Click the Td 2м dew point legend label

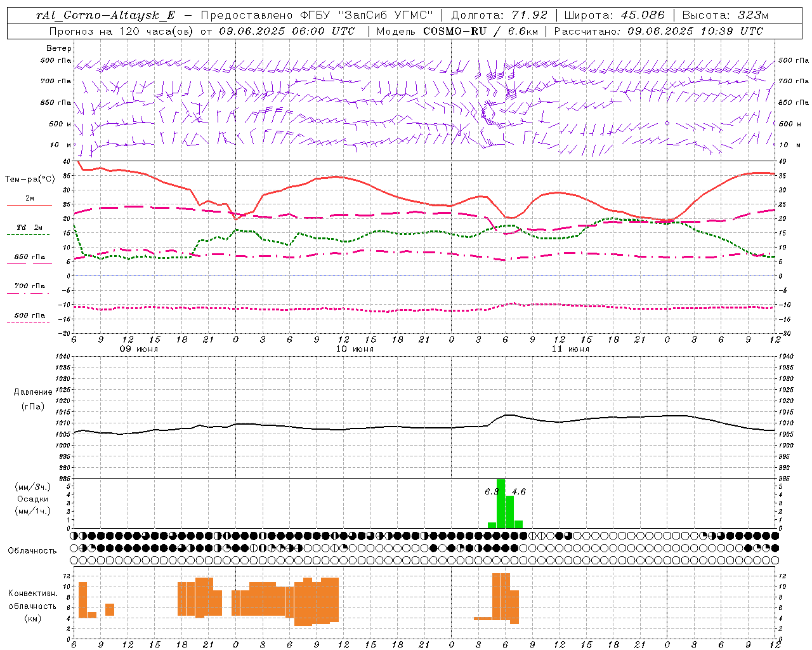click(x=30, y=227)
